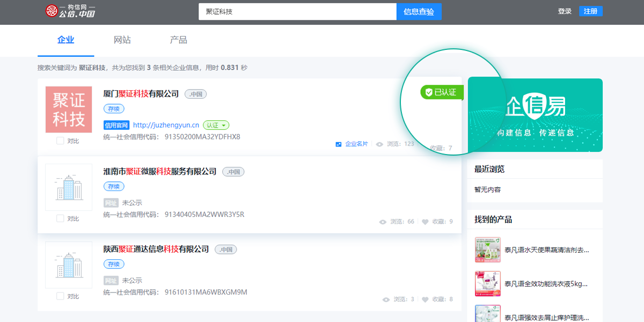Click 网址 badge for 陕西聚证通达
This screenshot has width=644, height=322.
pos(111,281)
